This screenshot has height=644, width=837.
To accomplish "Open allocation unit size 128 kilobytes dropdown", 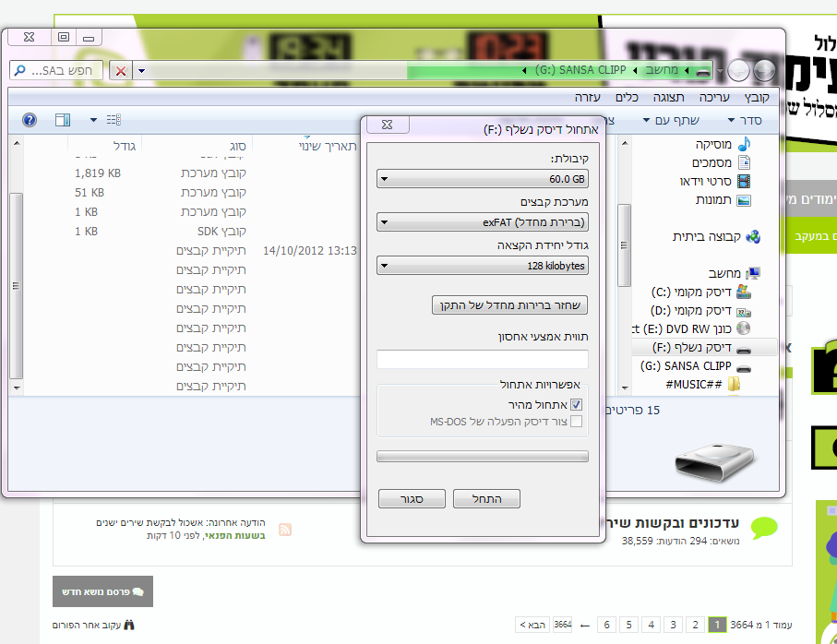I will 483,266.
